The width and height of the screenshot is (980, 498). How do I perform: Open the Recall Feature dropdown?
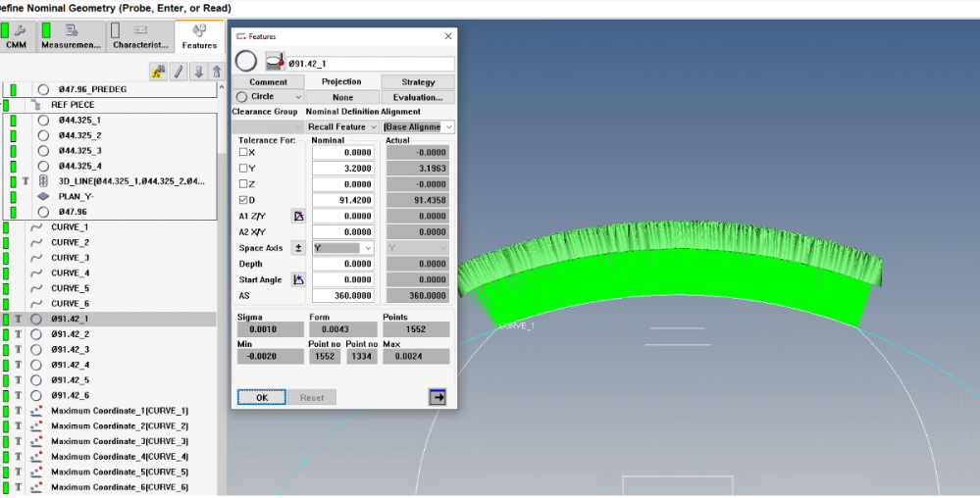(341, 126)
